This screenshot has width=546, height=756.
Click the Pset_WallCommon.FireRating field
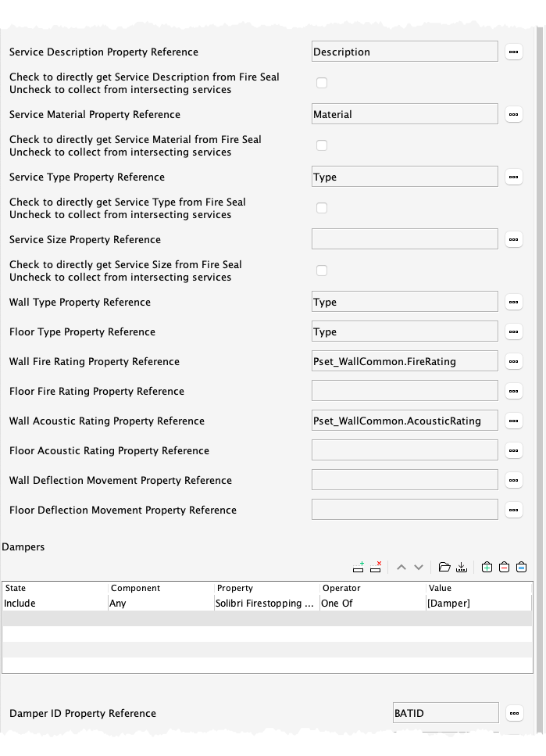[x=405, y=361]
